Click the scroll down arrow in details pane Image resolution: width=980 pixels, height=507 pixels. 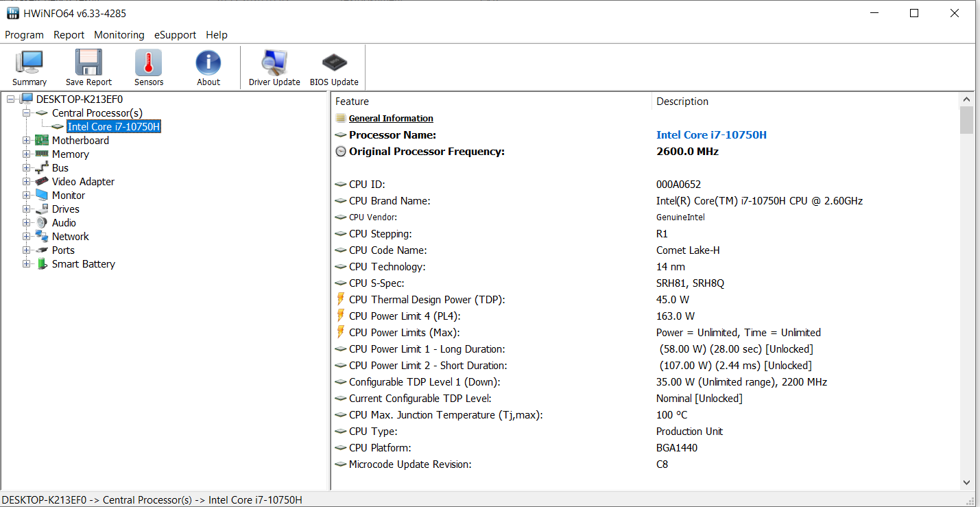(x=966, y=482)
